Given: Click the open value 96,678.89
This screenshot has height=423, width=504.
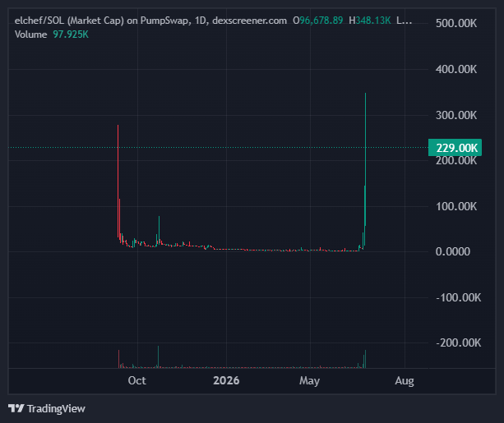Looking at the screenshot, I should [321, 21].
